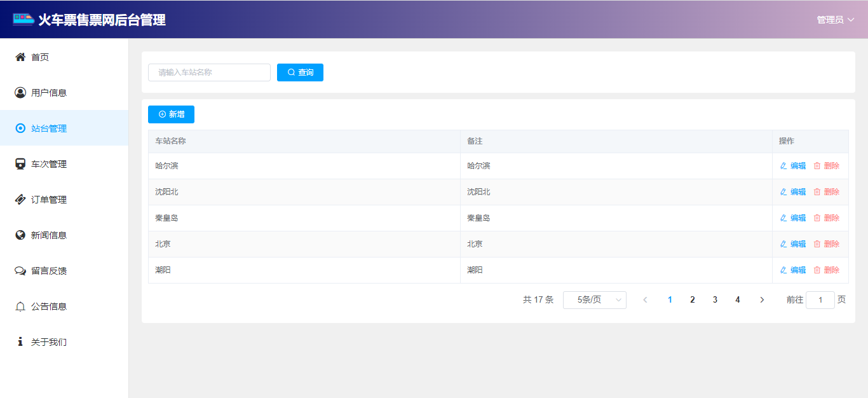Click the chat bubble icon beside 留言反馈
The height and width of the screenshot is (398, 868).
(x=20, y=271)
